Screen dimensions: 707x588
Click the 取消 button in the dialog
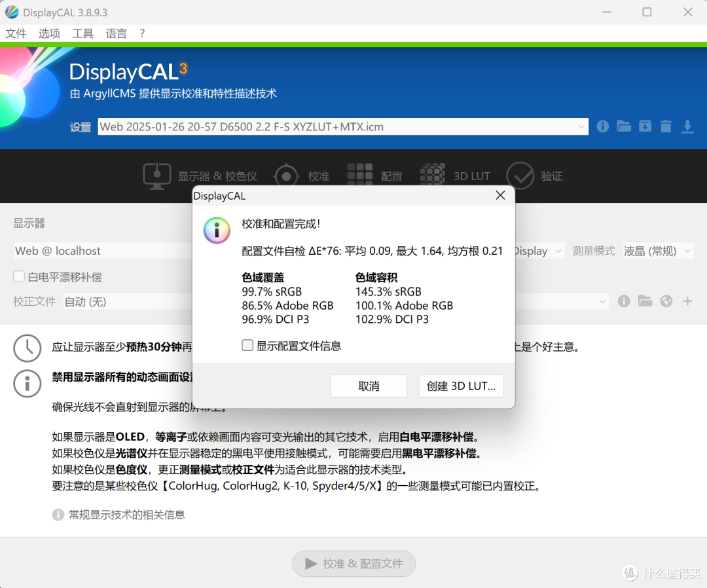pos(369,386)
